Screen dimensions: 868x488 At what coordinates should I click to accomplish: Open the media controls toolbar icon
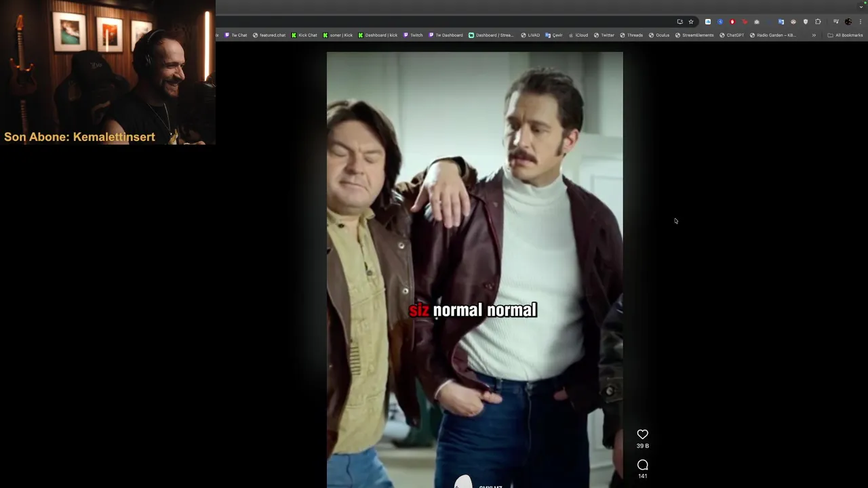point(835,22)
